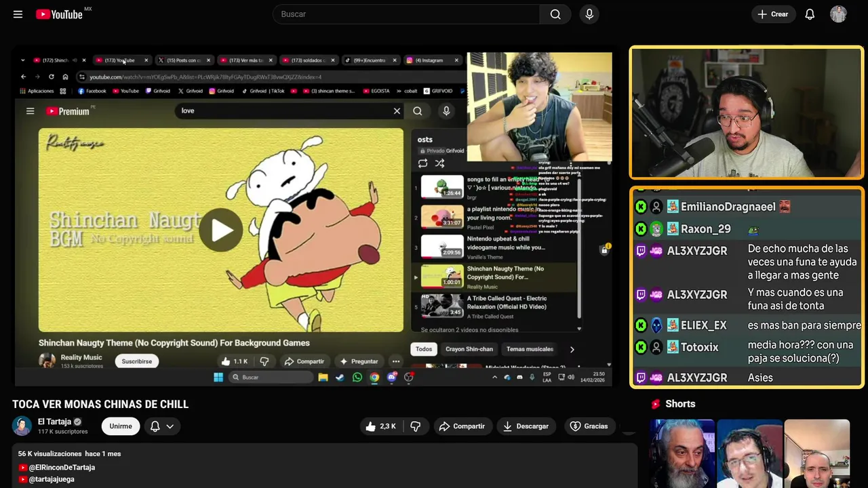Share the video with Compartir

462,426
